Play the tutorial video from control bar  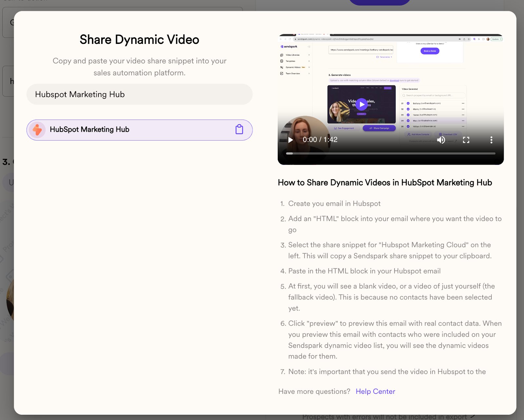point(290,140)
